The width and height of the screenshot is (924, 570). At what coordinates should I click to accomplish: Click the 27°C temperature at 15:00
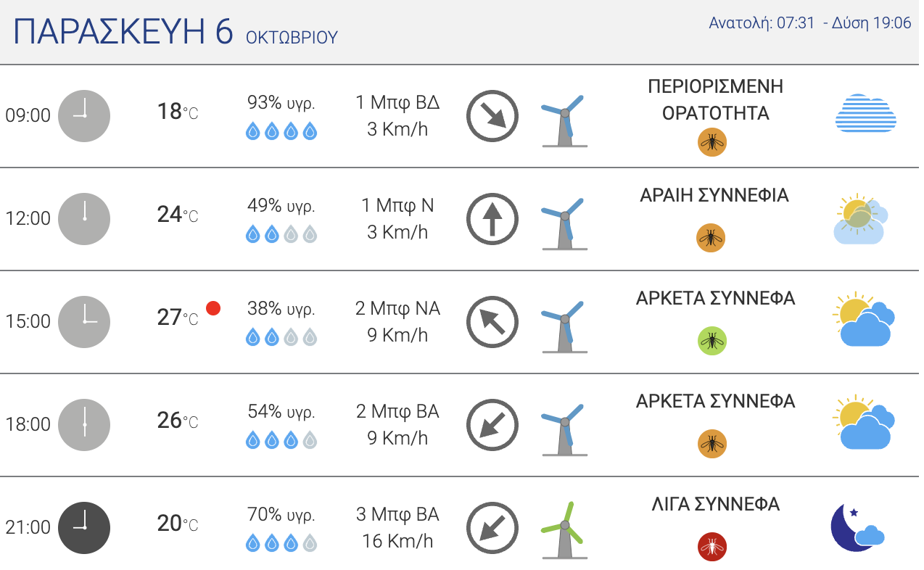(x=178, y=318)
